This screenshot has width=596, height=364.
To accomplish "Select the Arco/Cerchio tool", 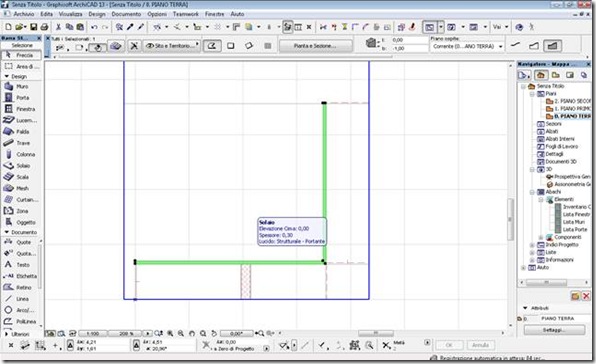I will coord(20,310).
